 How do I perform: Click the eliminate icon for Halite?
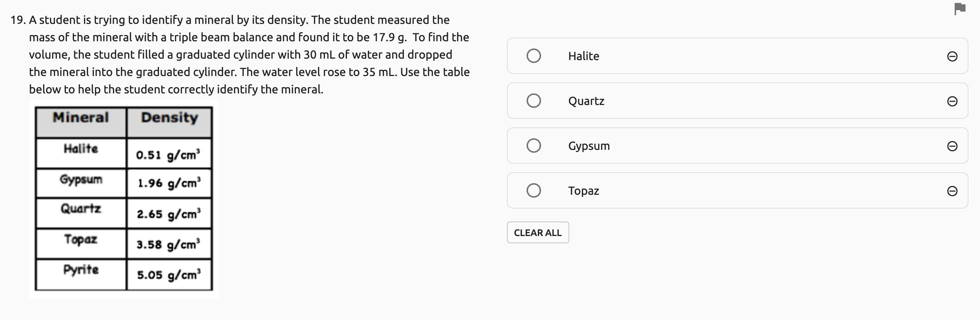[x=952, y=56]
